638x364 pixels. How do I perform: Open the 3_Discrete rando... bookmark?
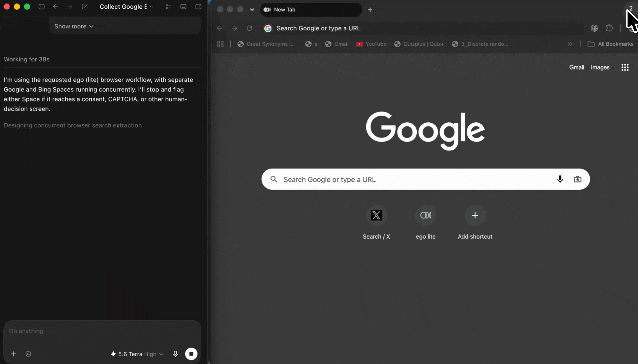coord(480,44)
